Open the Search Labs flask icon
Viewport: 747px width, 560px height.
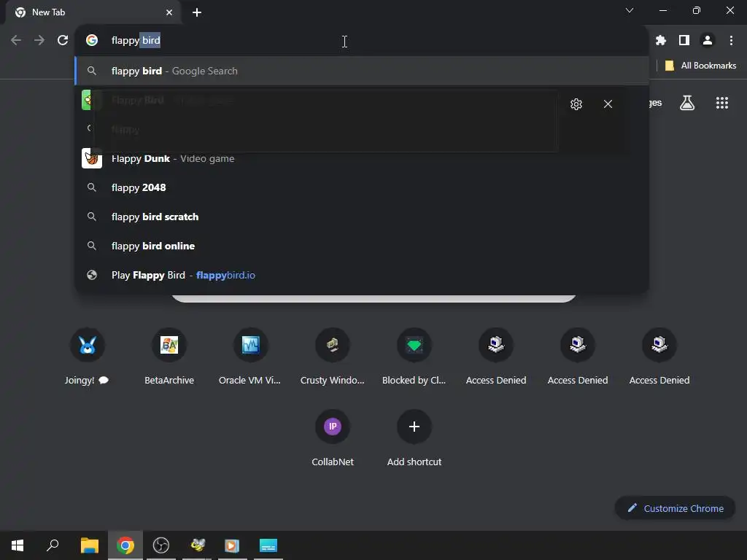(686, 103)
